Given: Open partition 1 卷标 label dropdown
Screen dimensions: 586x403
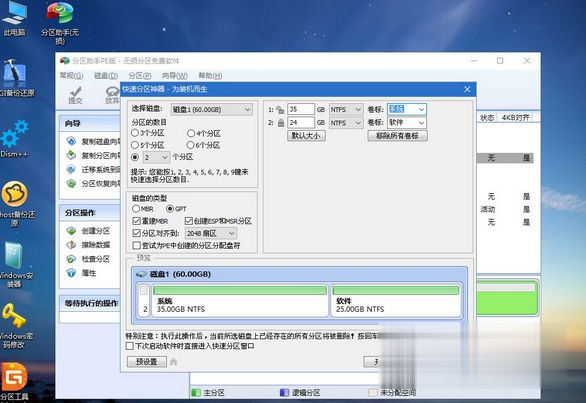Looking at the screenshot, I should tap(407, 110).
